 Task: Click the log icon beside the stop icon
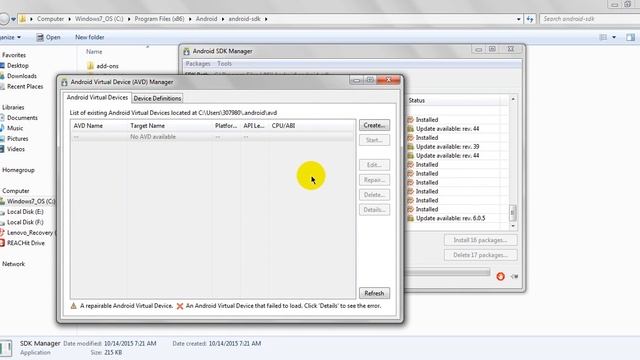click(x=514, y=276)
